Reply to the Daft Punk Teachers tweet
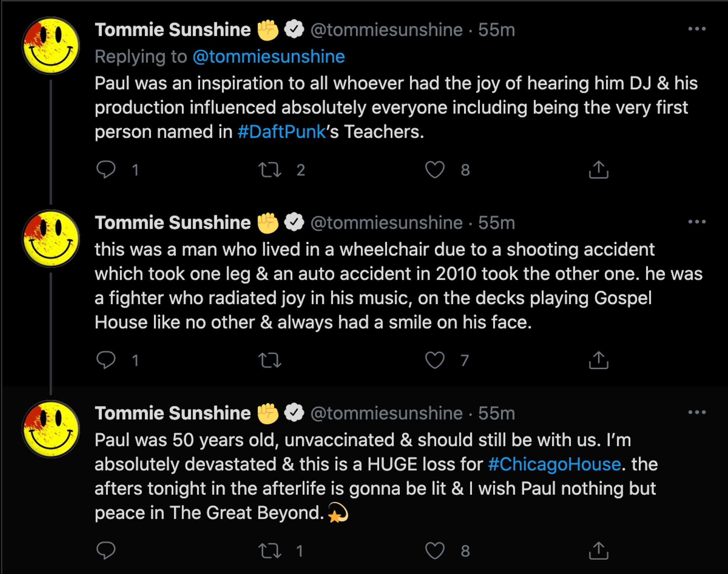Image resolution: width=728 pixels, height=574 pixels. (106, 170)
